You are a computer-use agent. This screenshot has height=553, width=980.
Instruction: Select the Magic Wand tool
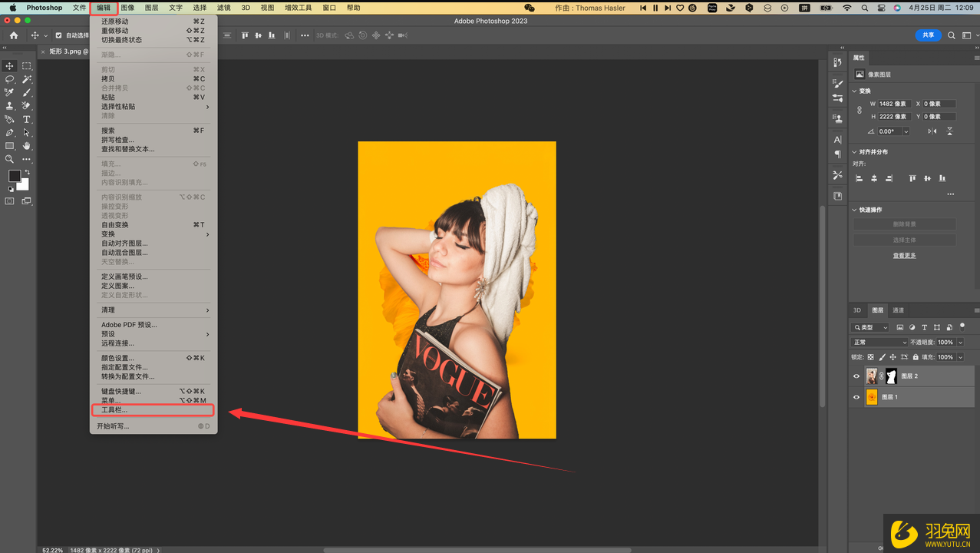click(x=27, y=79)
